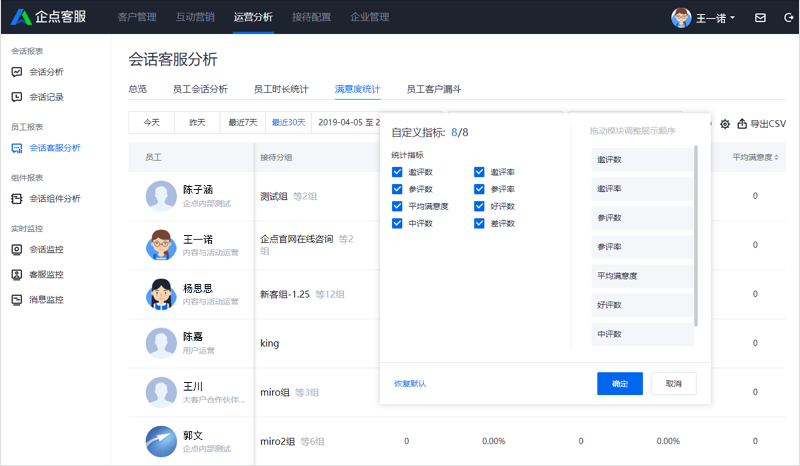
Task: Open the 会话监控 sidebar icon
Action: coord(17,250)
